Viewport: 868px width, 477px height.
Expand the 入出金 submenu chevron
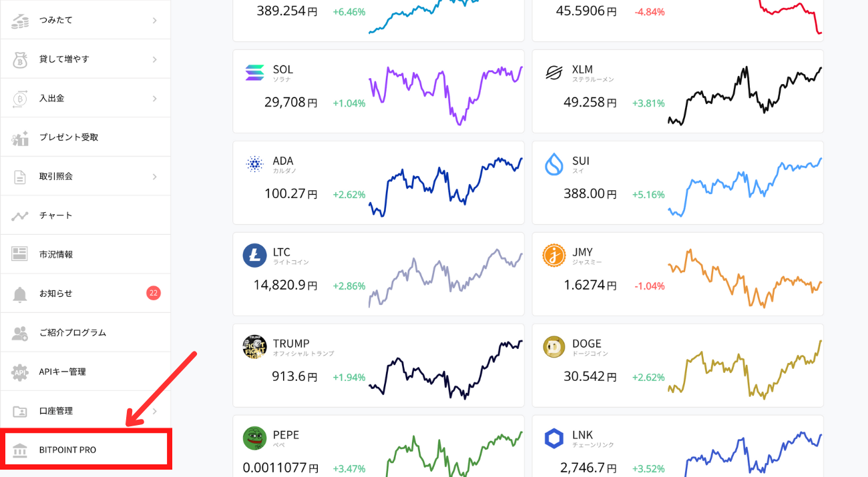[154, 98]
